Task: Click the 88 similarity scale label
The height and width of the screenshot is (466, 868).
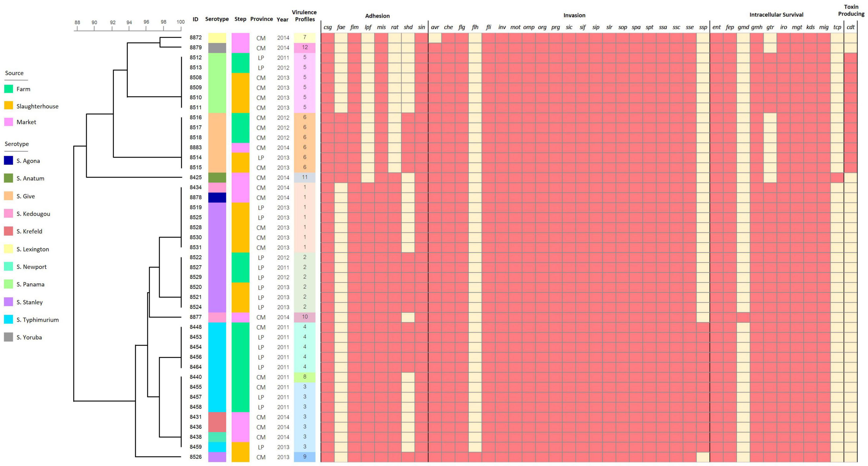Action: pyautogui.click(x=77, y=23)
